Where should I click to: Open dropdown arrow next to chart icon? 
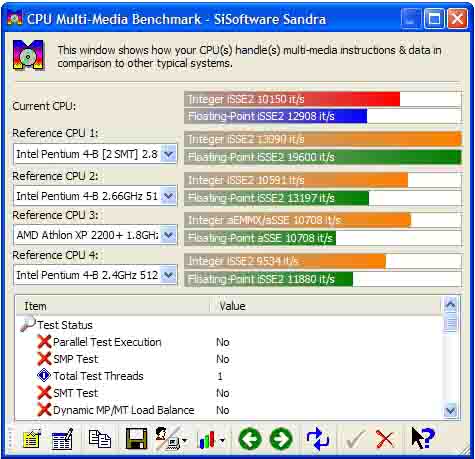[222, 441]
